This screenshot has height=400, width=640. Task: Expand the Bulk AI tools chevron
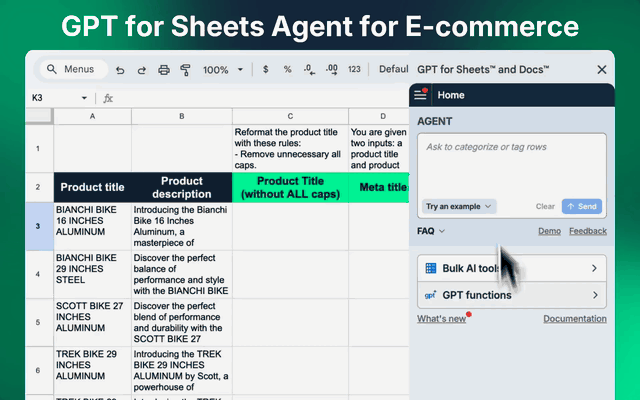(595, 268)
